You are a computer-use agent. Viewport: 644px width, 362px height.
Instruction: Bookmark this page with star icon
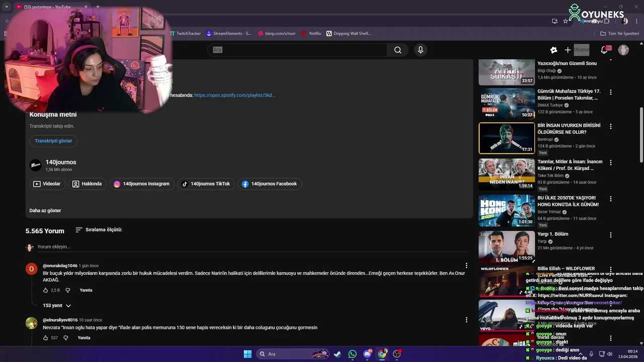566,21
